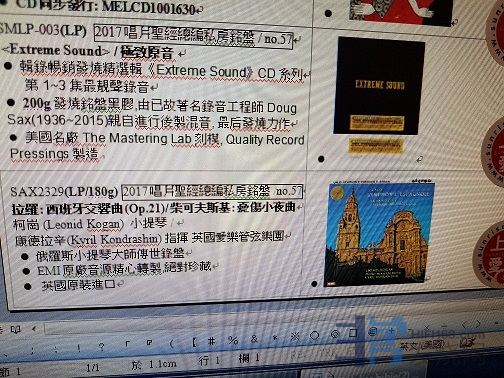Insert the % symbol from the symbol bar
The height and width of the screenshot is (378, 504).
pyautogui.click(x=233, y=340)
